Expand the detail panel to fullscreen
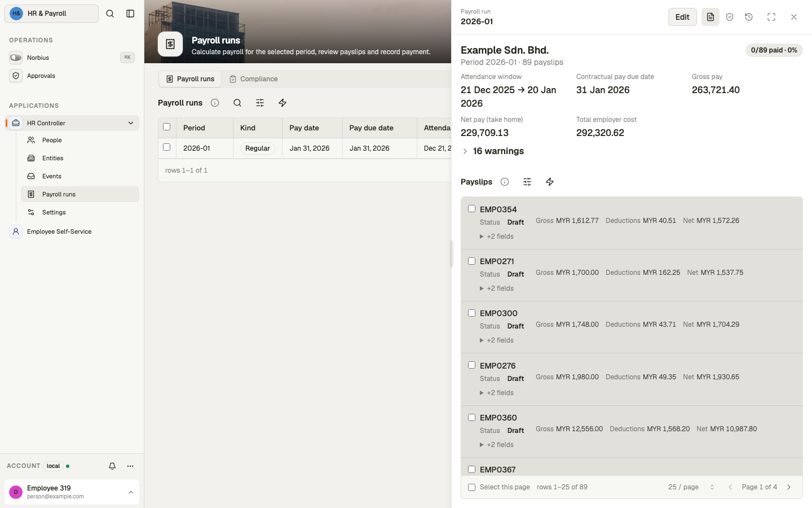The height and width of the screenshot is (508, 812). (771, 17)
